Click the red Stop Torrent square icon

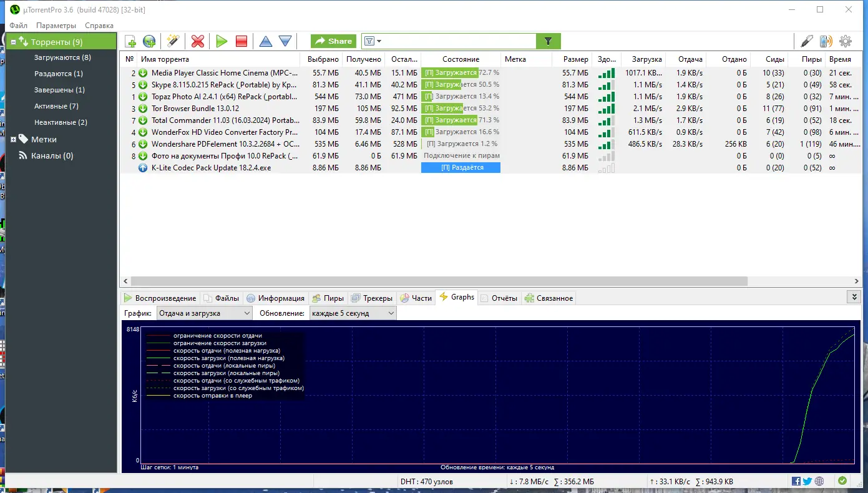(241, 41)
